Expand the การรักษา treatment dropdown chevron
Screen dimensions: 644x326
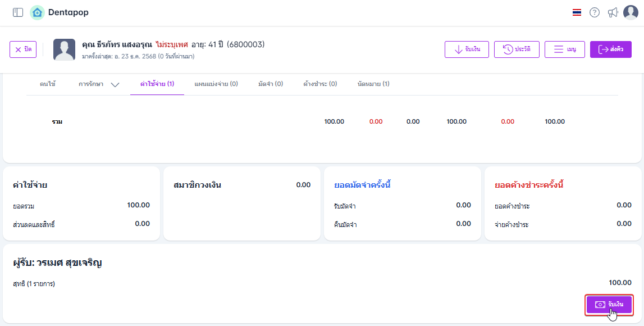click(x=115, y=84)
